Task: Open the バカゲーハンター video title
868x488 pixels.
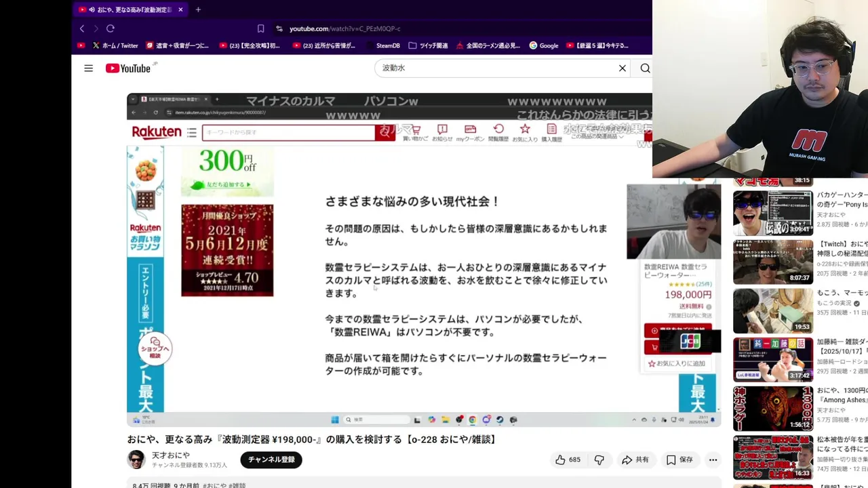Action: coord(842,200)
